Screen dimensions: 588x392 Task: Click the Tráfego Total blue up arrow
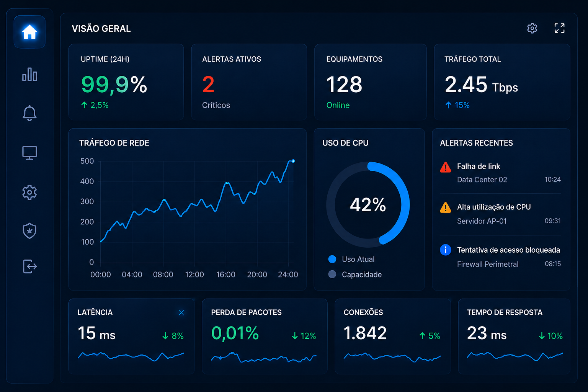pos(449,105)
